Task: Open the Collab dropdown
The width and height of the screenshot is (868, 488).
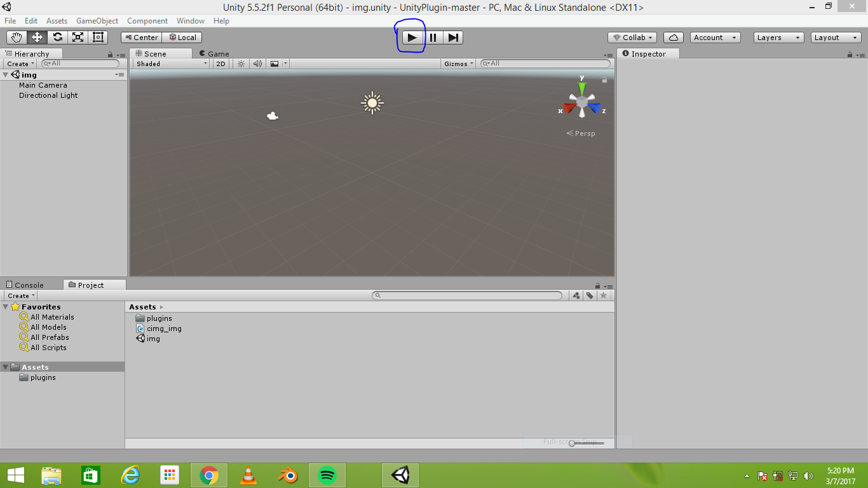Action: (633, 37)
